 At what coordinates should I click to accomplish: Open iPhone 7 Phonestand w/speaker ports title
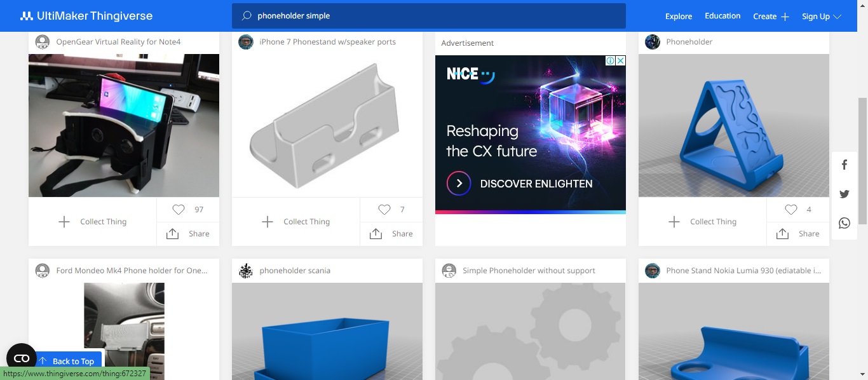coord(327,42)
